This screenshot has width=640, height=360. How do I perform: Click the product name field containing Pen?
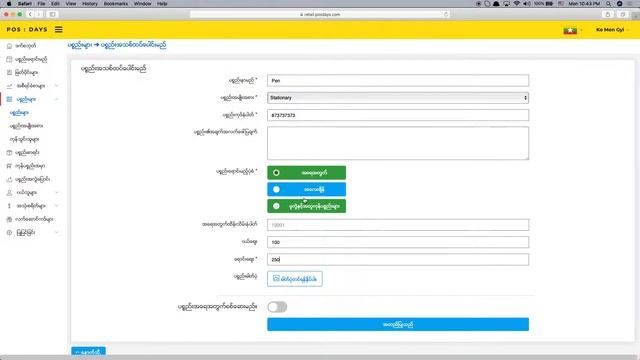pos(398,80)
